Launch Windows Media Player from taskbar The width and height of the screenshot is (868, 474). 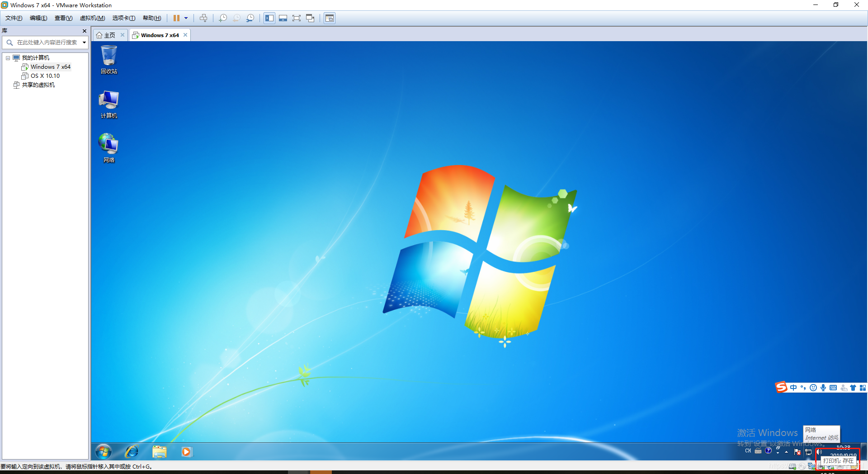pyautogui.click(x=186, y=451)
